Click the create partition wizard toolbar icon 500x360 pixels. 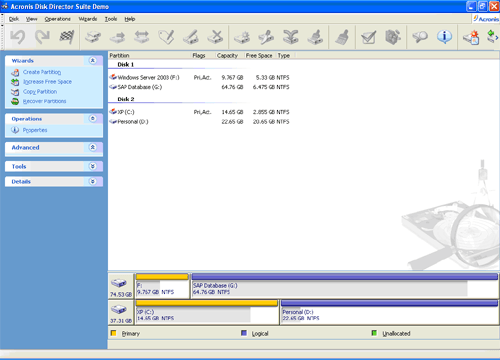[x=471, y=37]
